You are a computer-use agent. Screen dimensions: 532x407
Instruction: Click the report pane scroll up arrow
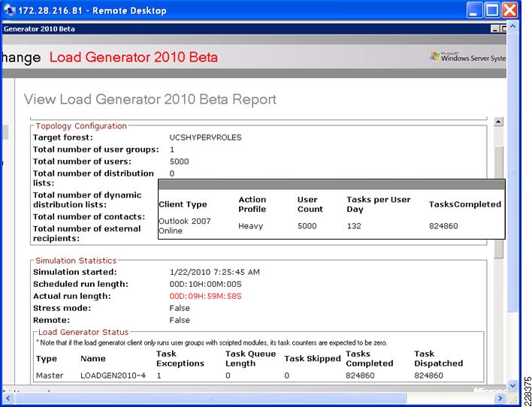(x=498, y=121)
